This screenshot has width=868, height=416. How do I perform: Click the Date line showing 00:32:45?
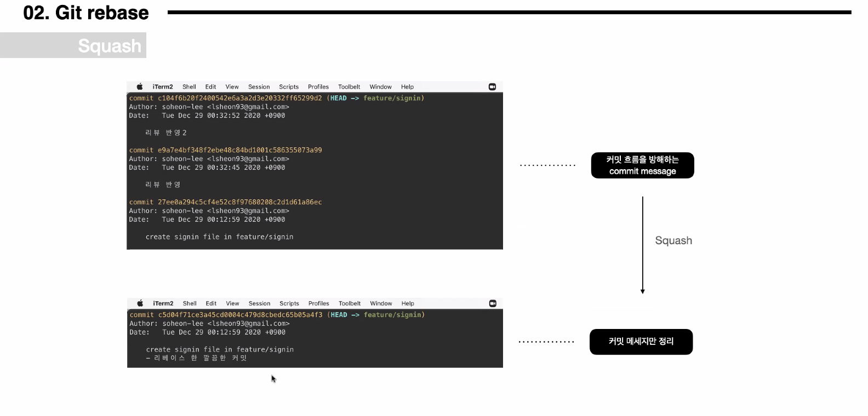tap(207, 167)
